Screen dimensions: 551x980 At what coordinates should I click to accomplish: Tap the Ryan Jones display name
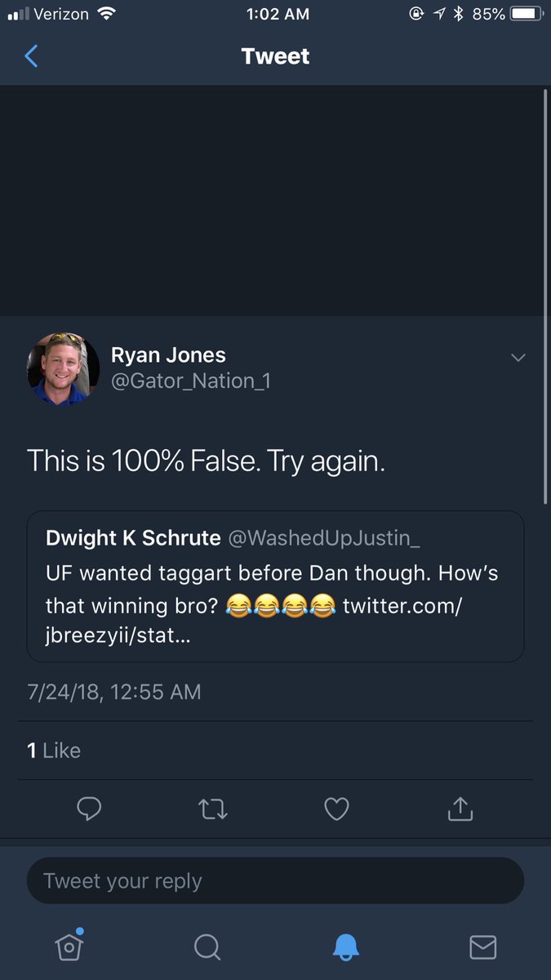(x=168, y=354)
